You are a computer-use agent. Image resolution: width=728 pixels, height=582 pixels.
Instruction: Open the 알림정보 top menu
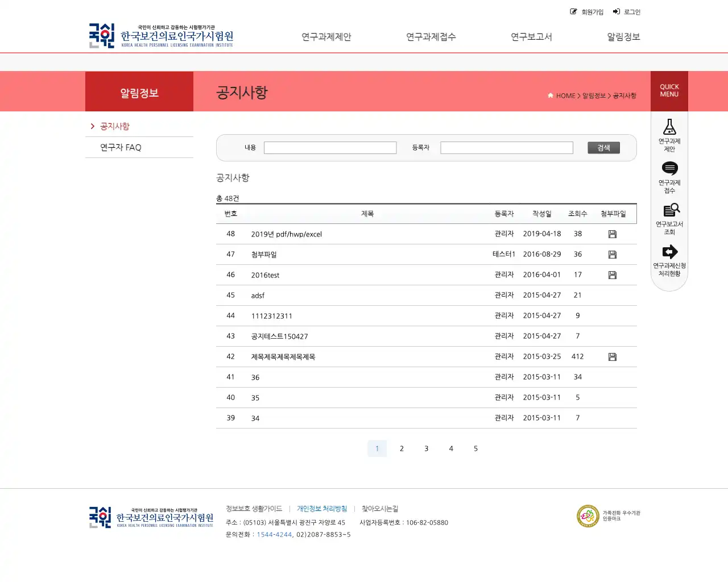pos(623,37)
